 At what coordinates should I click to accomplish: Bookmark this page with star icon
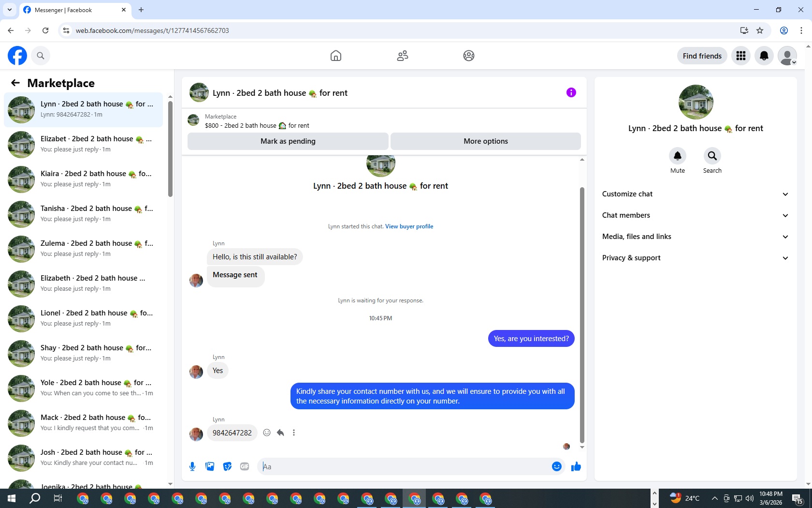click(760, 30)
